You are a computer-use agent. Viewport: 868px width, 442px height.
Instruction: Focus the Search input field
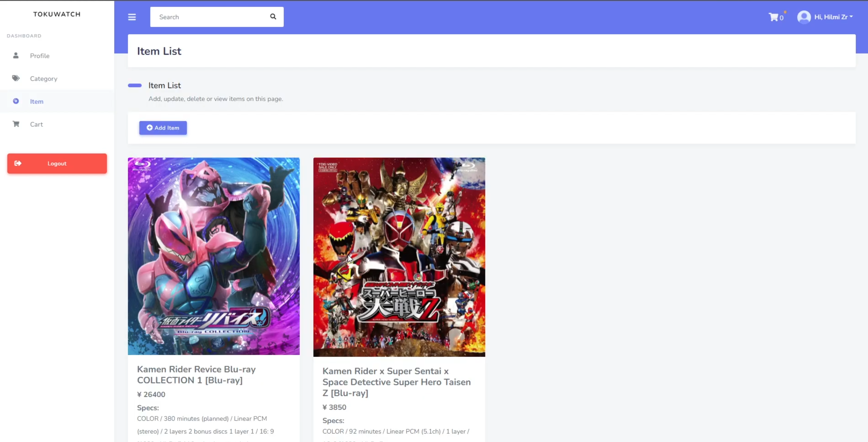[210, 17]
